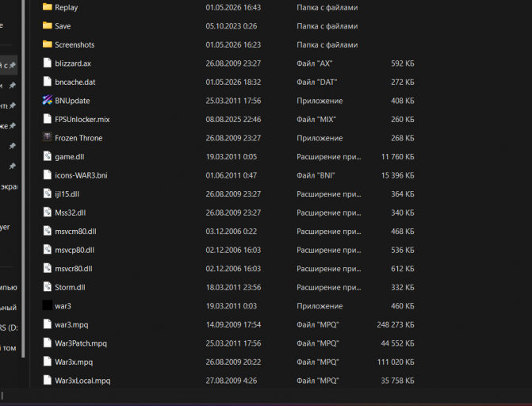Screen dimensions: 532x406
Task: Click the size 35 758 КБ
Action: click(398, 381)
